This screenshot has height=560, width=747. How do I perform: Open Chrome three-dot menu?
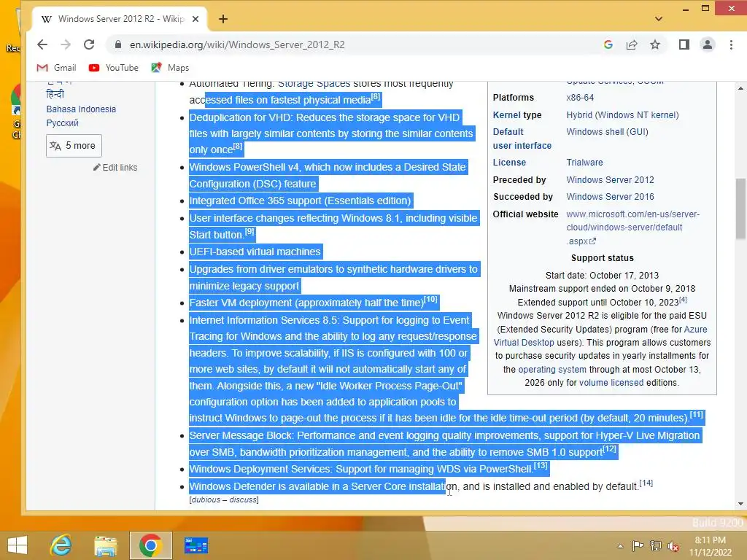click(731, 44)
